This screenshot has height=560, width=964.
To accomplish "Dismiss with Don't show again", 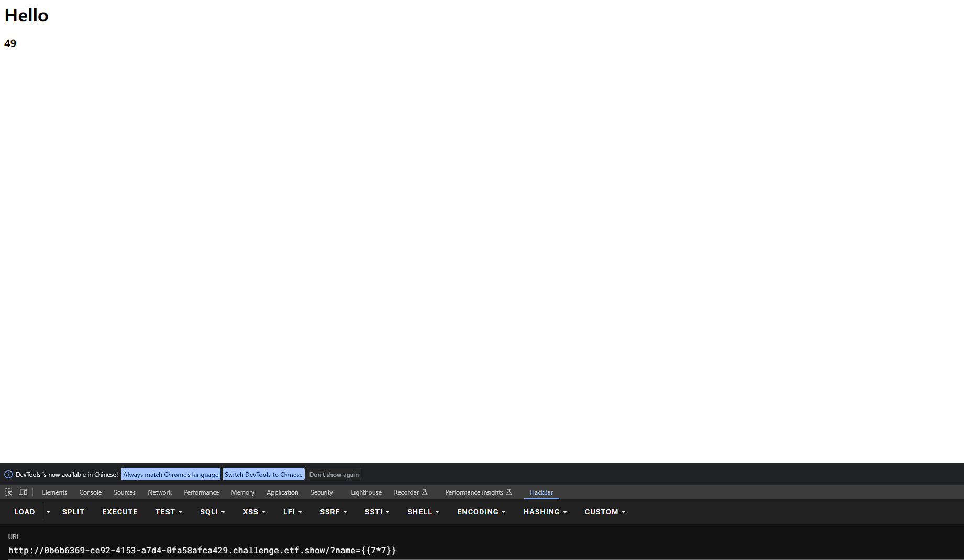I will [x=334, y=474].
